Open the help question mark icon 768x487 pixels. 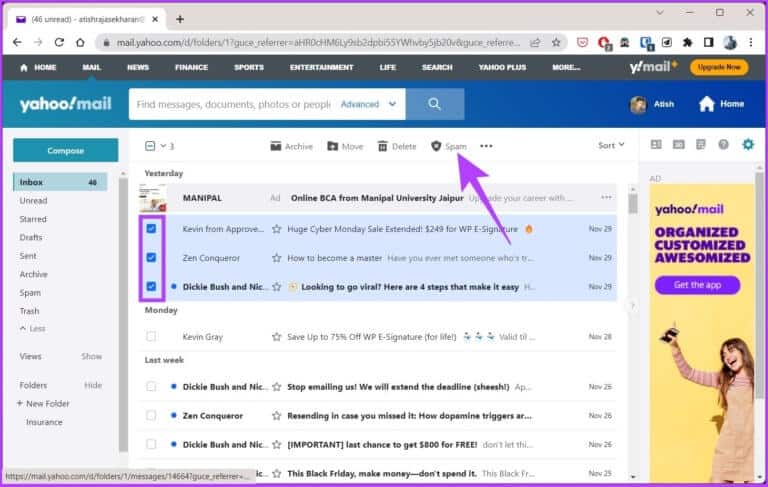point(723,145)
